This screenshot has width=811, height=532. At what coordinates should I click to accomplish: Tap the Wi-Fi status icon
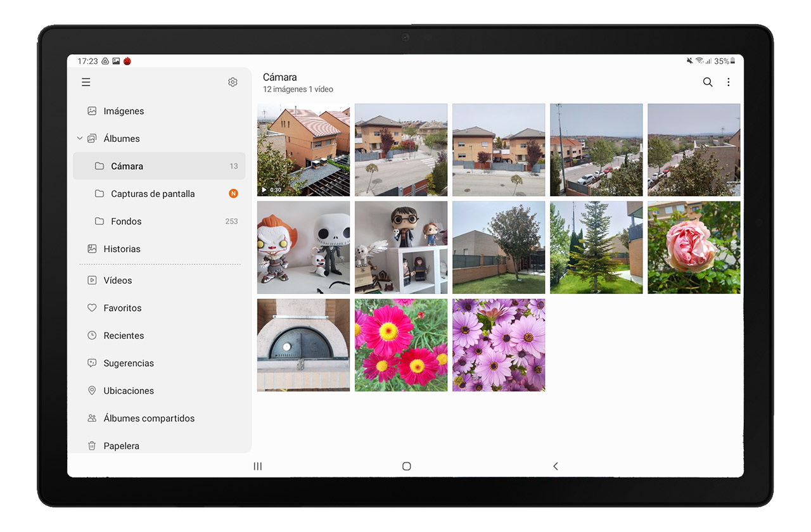699,61
